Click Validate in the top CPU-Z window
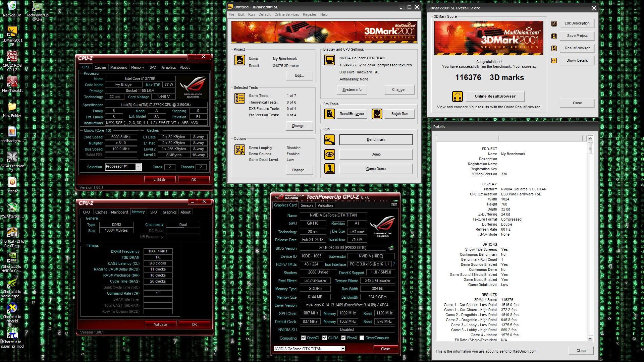Screen dimensions: 644x362 click(x=160, y=180)
